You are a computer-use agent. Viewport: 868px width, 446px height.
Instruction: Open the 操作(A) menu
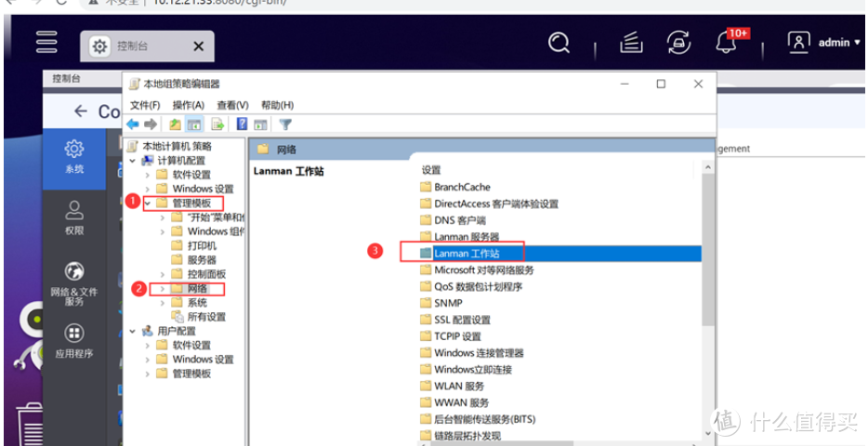pos(189,105)
